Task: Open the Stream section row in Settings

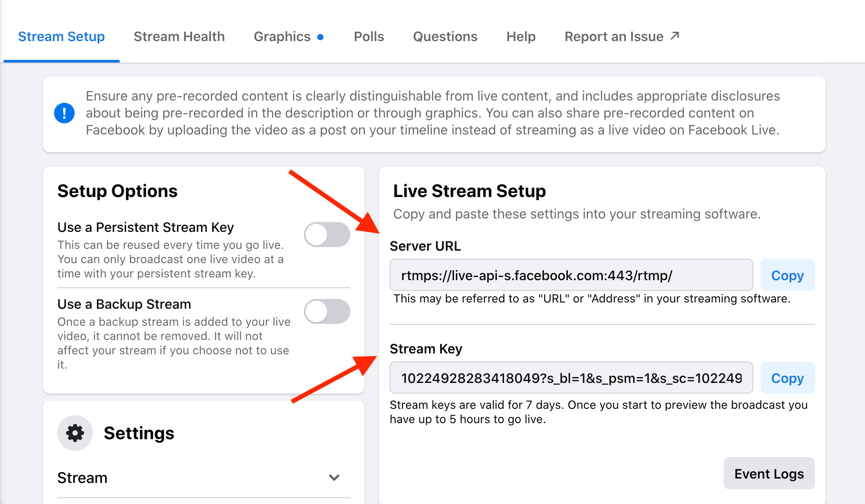Action: coord(82,478)
